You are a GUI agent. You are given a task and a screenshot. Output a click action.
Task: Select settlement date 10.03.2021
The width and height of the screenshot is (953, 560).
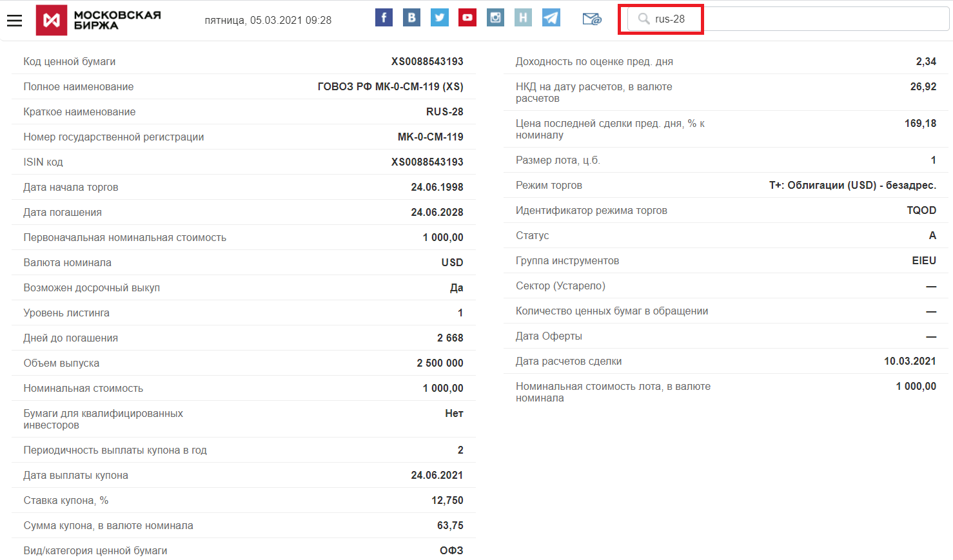(x=910, y=361)
